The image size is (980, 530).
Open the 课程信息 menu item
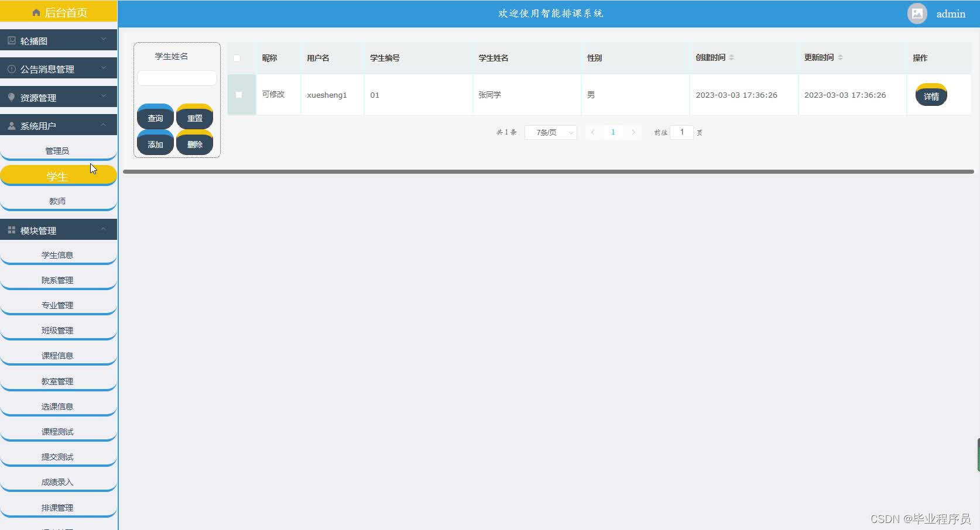pyautogui.click(x=58, y=356)
